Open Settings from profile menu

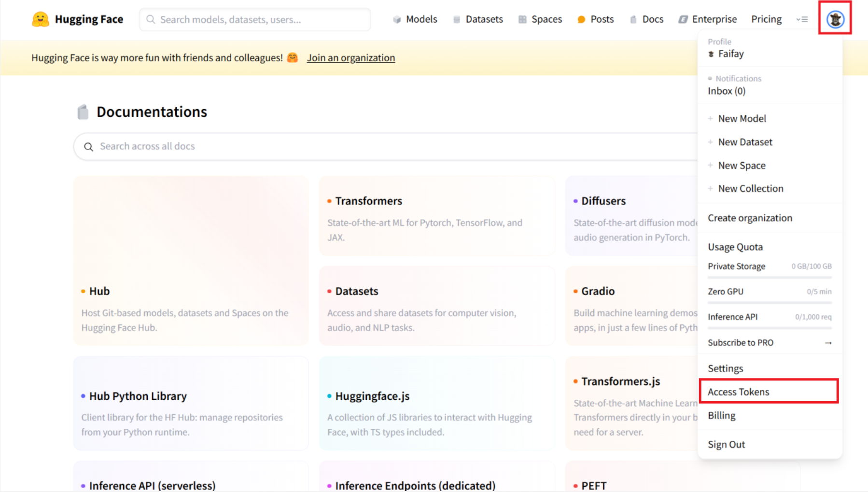(x=725, y=368)
